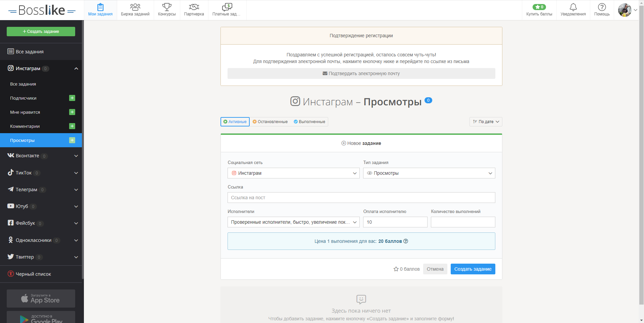Click the Twitter bird icon
The width and height of the screenshot is (644, 323).
11,257
